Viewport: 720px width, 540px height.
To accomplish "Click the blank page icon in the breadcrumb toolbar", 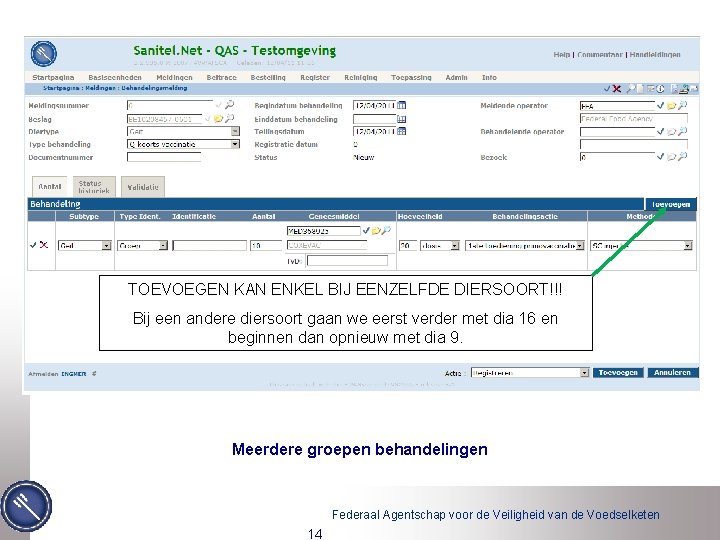I will point(641,89).
